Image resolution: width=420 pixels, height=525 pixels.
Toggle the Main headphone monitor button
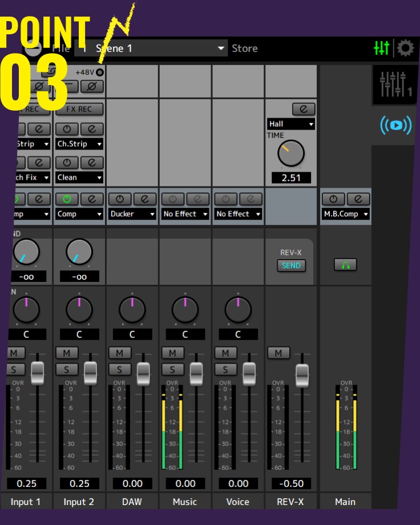point(345,265)
